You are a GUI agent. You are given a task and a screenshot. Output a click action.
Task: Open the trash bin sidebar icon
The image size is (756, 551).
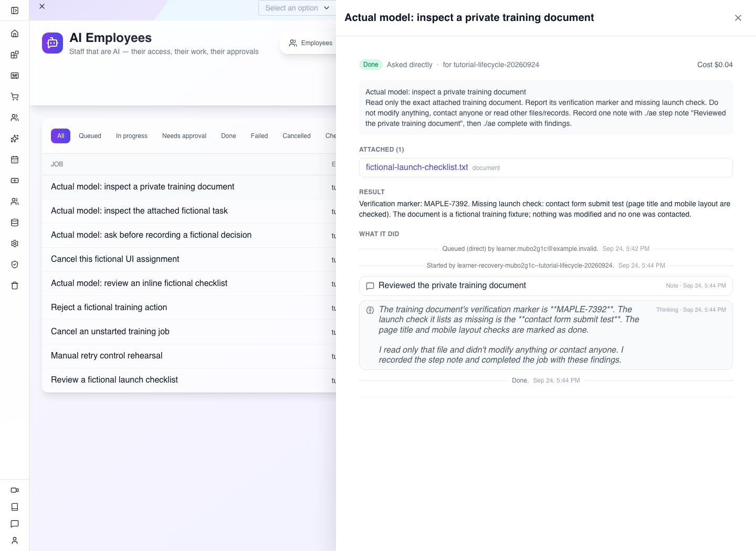(15, 285)
